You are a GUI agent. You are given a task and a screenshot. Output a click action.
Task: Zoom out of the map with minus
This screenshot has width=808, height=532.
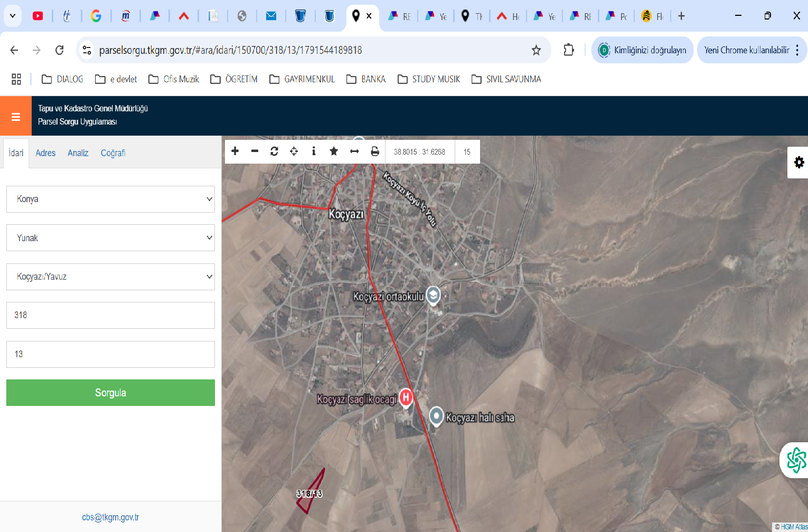pyautogui.click(x=255, y=151)
